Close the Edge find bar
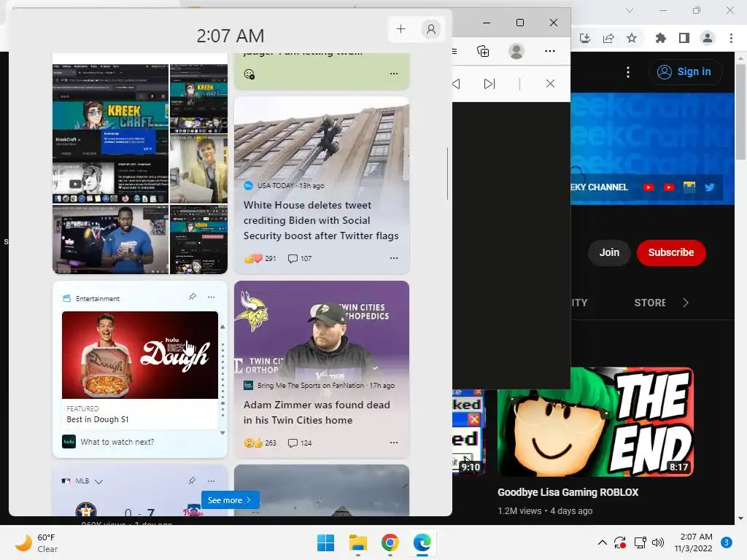 [x=550, y=84]
